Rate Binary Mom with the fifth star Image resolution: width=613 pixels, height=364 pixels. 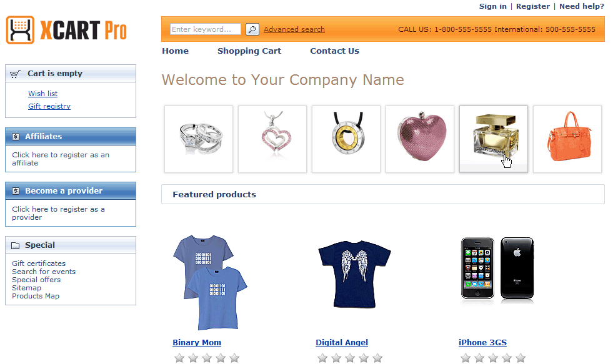click(234, 358)
